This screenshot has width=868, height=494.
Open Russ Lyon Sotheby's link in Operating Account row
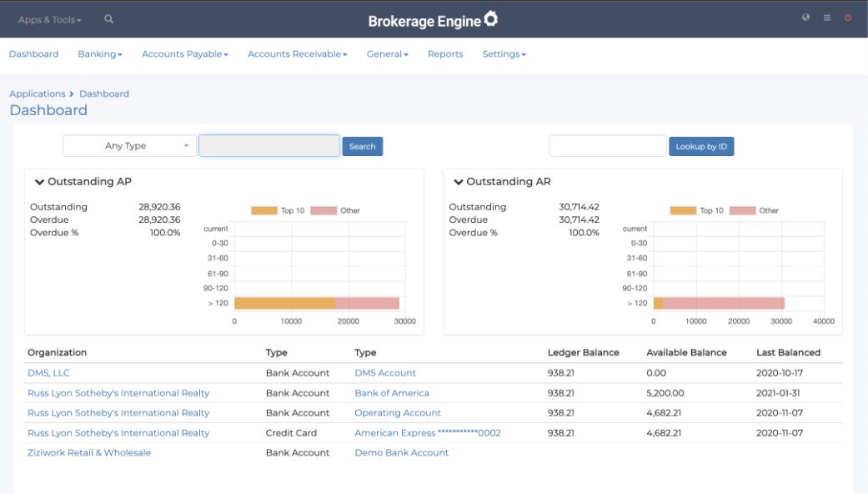(118, 412)
